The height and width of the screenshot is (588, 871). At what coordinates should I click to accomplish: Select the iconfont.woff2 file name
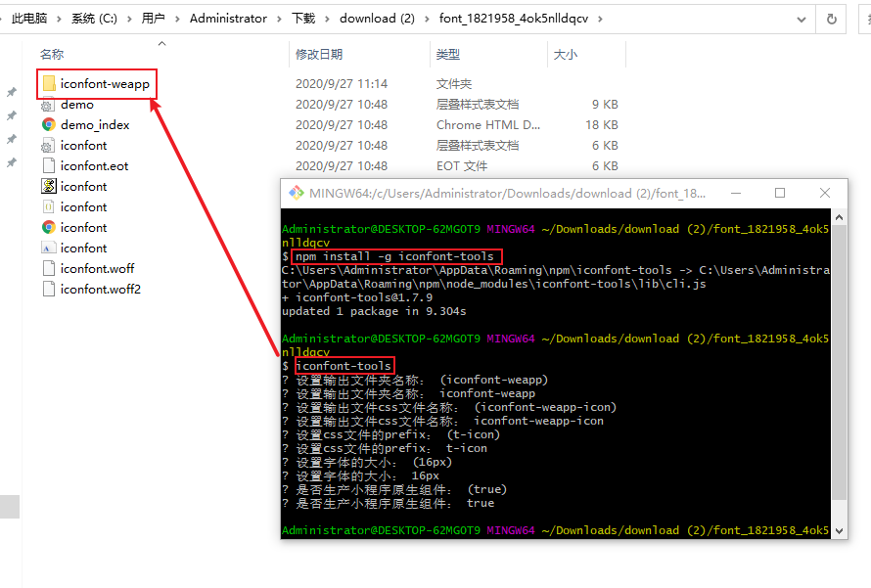(x=101, y=290)
